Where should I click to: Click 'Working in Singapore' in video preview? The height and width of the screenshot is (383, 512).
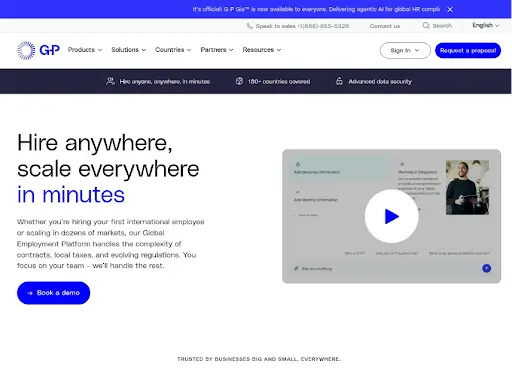pos(417,172)
